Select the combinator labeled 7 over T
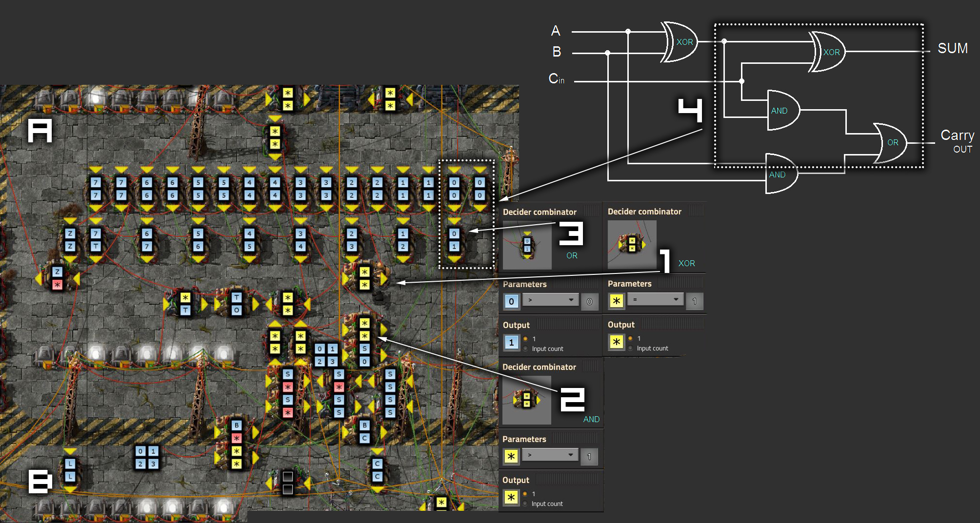 click(96, 240)
